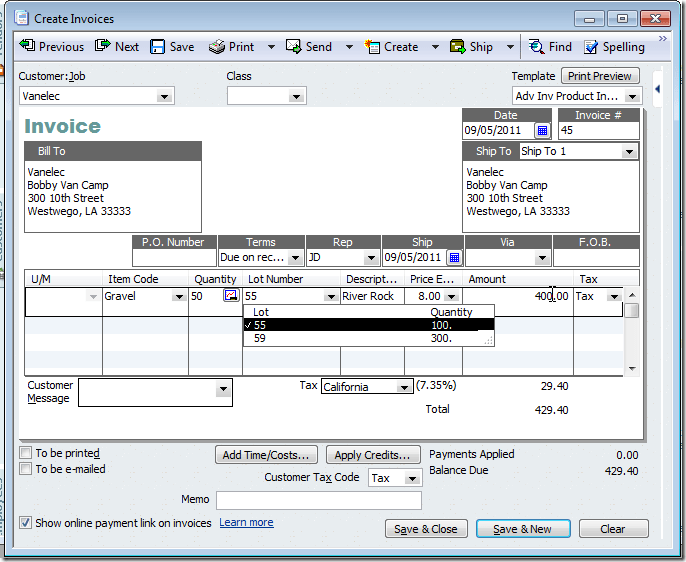The image size is (686, 562).
Task: Open the Create options arrow
Action: coord(435,47)
